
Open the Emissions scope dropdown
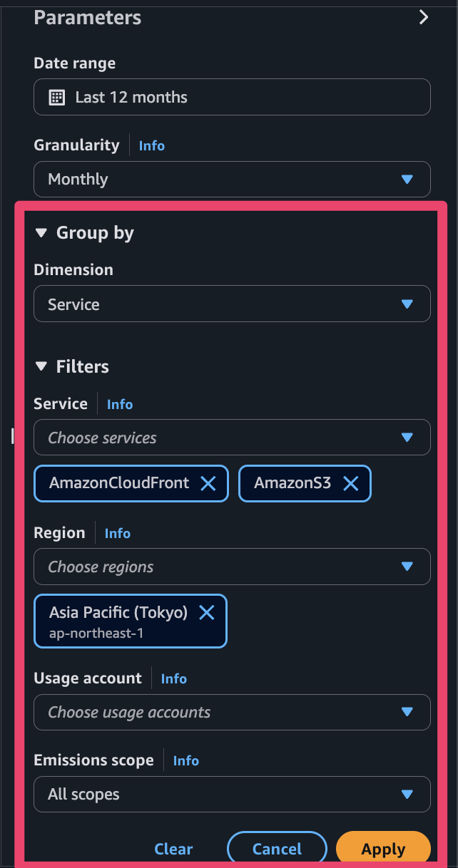coord(232,794)
